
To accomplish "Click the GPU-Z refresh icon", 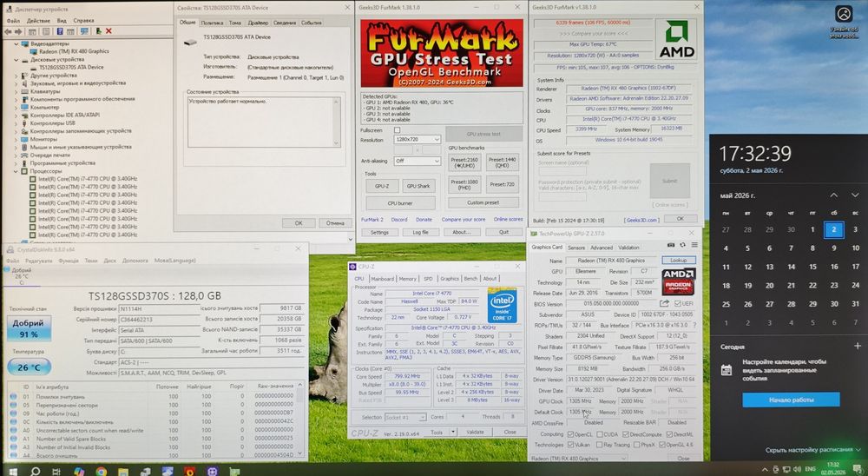I will point(682,245).
